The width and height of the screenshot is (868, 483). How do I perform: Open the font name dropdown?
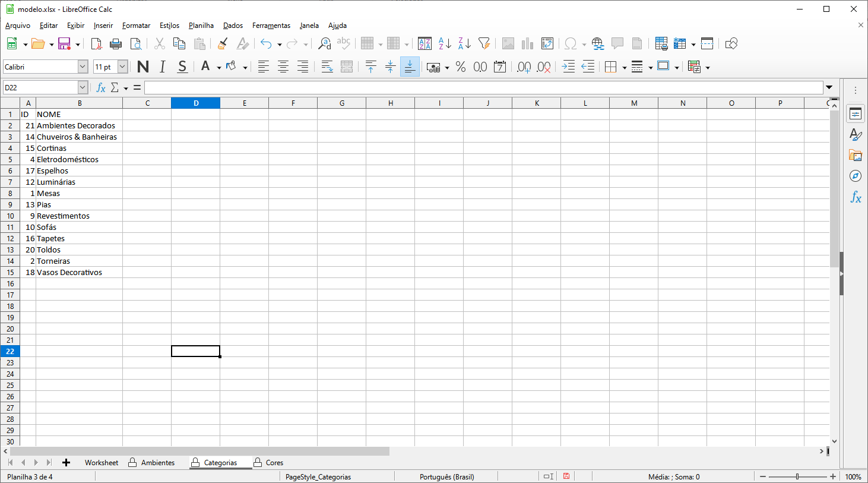coord(83,67)
